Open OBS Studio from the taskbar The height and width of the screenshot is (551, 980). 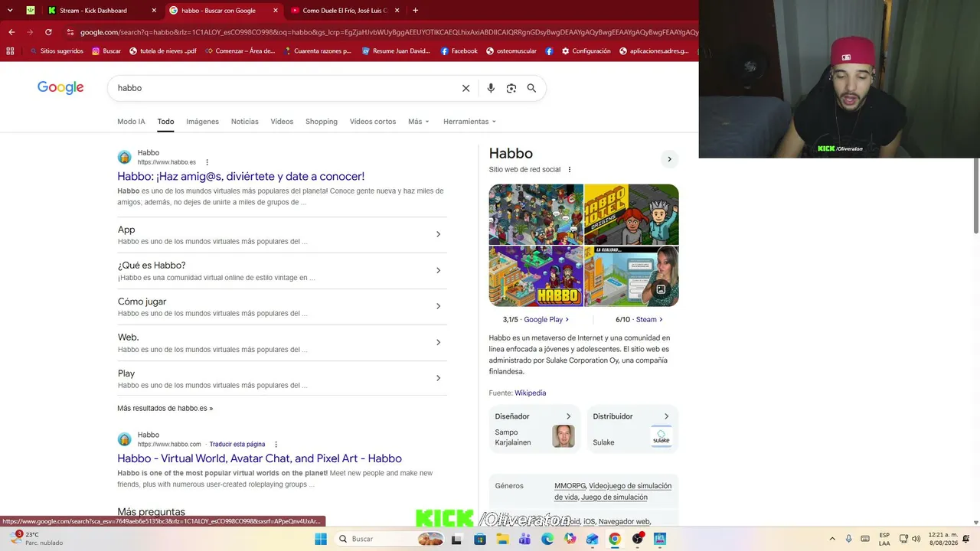click(637, 539)
